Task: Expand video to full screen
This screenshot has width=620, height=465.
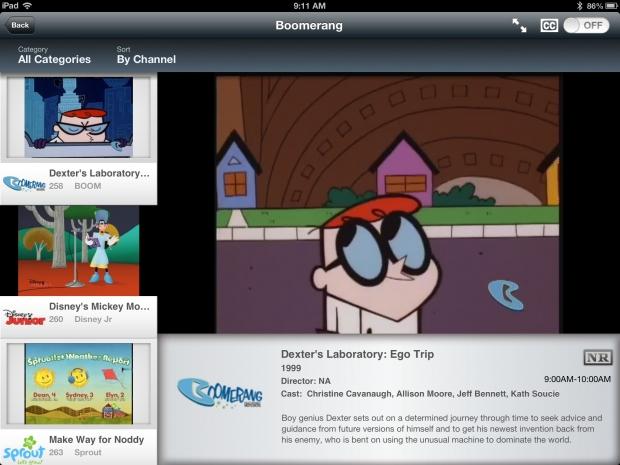Action: pyautogui.click(x=519, y=25)
